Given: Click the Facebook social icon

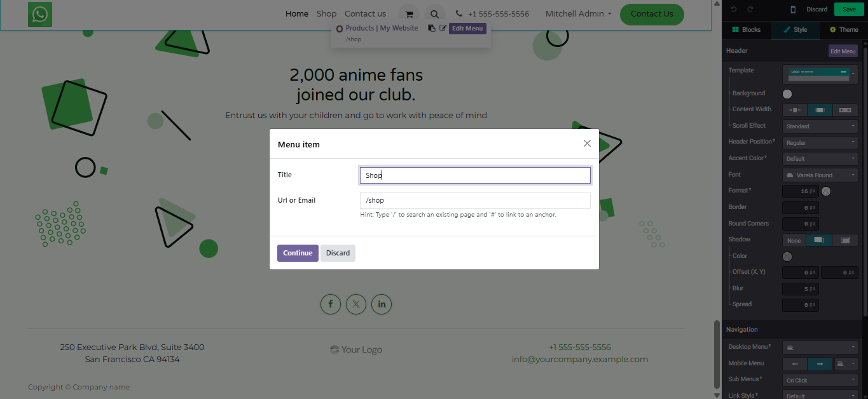Looking at the screenshot, I should click(331, 304).
